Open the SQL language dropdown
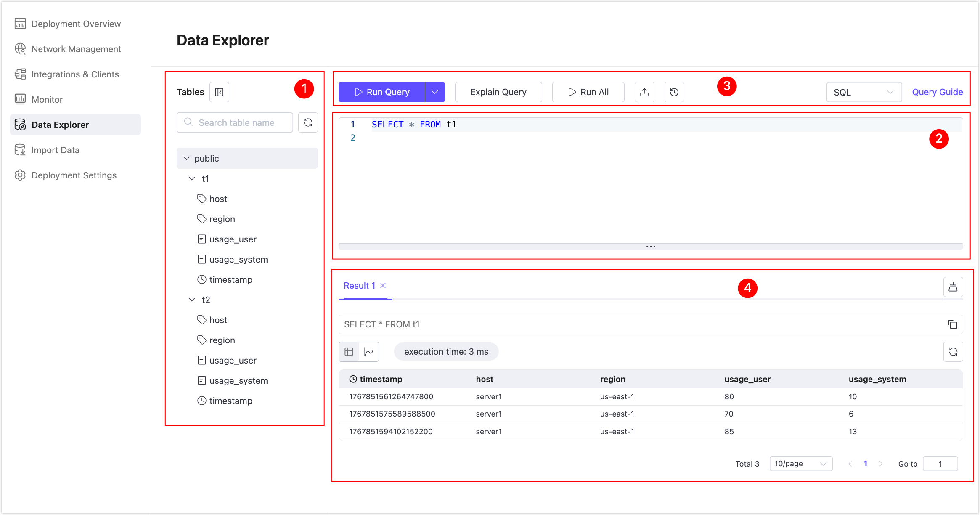980x515 pixels. [864, 92]
